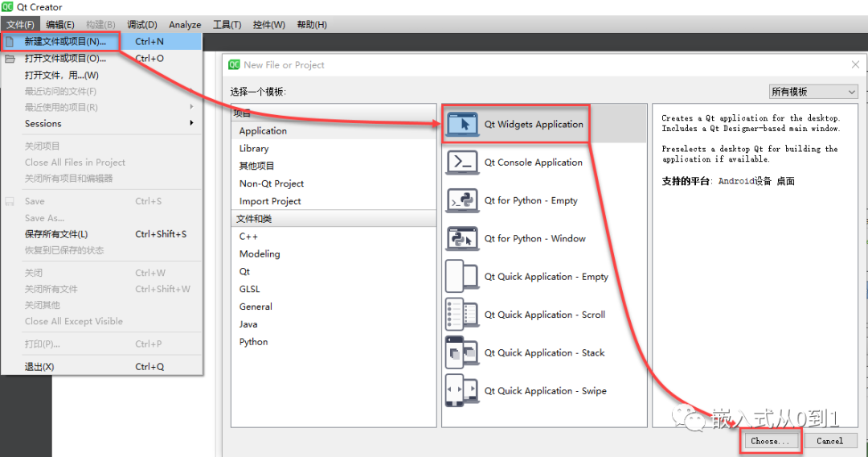868x457 pixels.
Task: Select Qt file category
Action: pyautogui.click(x=334, y=271)
